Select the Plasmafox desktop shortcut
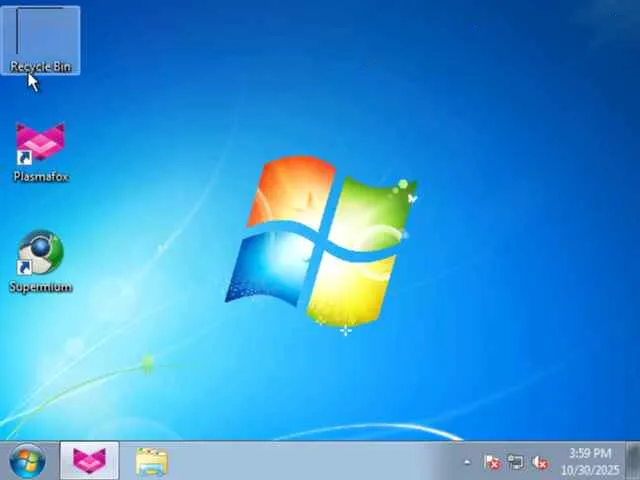 pos(40,152)
